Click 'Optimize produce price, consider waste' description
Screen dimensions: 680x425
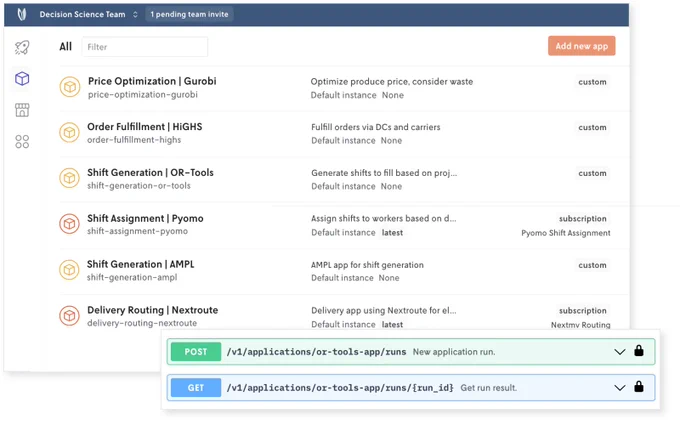point(392,82)
